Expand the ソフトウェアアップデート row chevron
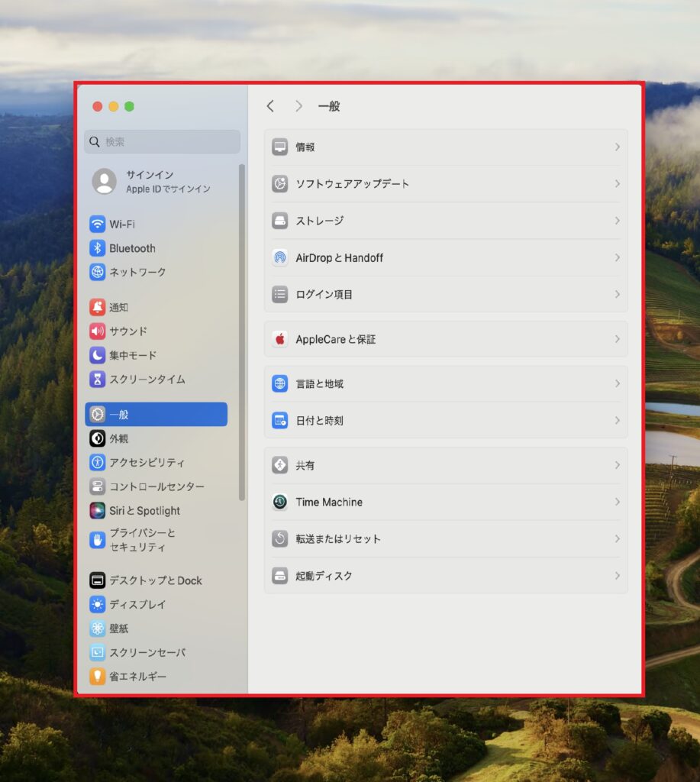700x782 pixels. click(x=618, y=183)
